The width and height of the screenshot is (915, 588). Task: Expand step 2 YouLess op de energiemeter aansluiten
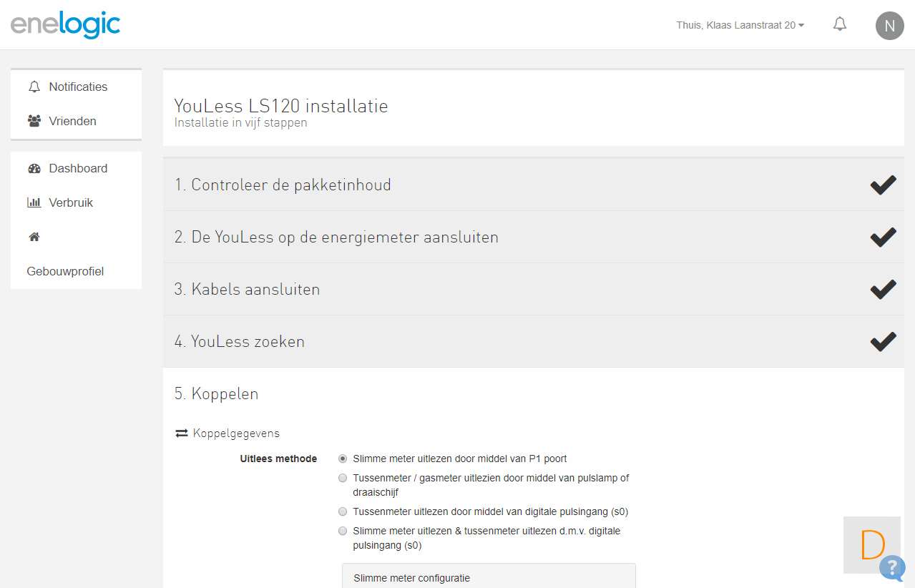click(336, 237)
